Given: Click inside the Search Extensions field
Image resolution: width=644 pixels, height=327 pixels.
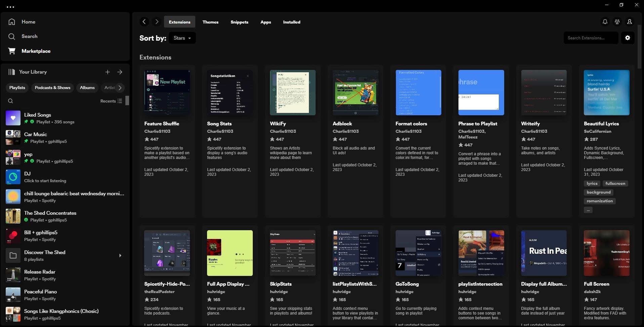Looking at the screenshot, I should coord(590,38).
